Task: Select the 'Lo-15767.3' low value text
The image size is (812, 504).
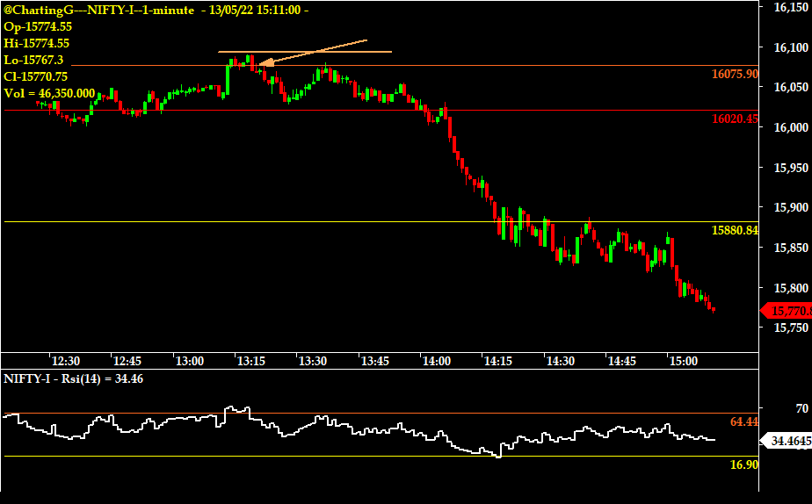Action: [x=33, y=60]
